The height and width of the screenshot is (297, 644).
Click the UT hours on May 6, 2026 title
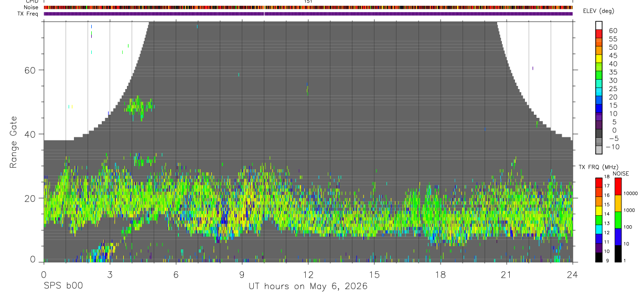tap(308, 286)
